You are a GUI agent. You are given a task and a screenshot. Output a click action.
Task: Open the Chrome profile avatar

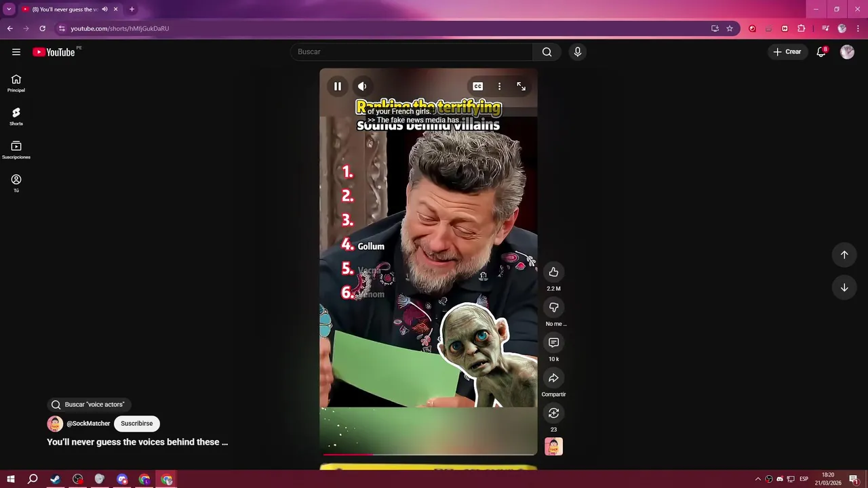842,28
